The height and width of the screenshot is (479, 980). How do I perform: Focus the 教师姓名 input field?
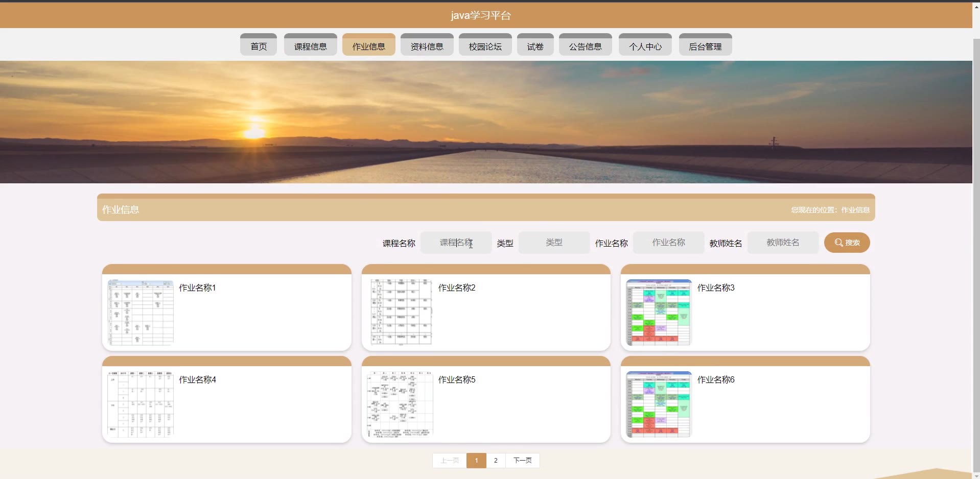coord(783,243)
